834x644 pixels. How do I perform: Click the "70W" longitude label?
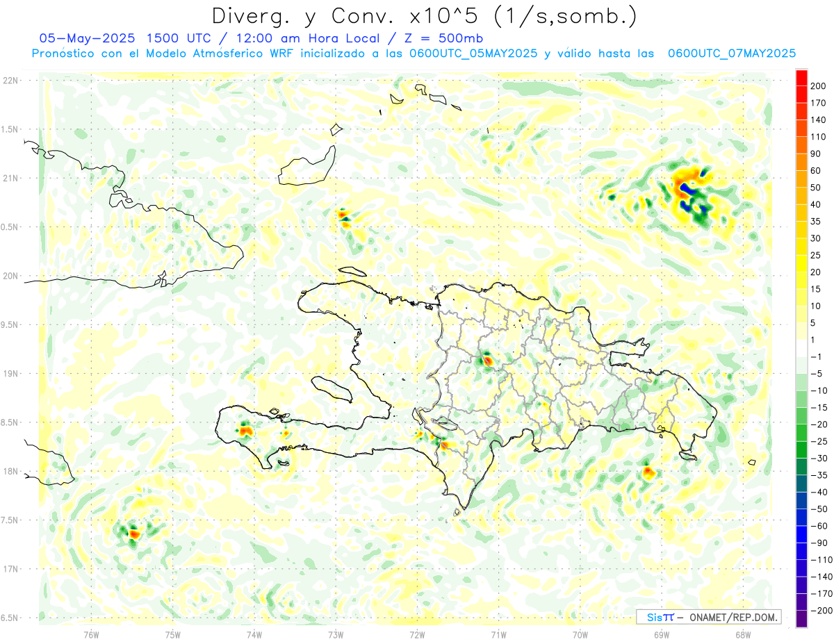[x=580, y=634]
